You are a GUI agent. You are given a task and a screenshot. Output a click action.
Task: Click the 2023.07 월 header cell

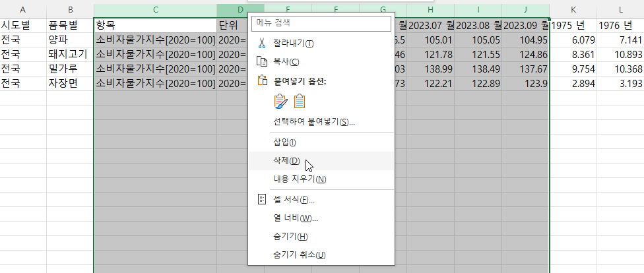(430, 26)
